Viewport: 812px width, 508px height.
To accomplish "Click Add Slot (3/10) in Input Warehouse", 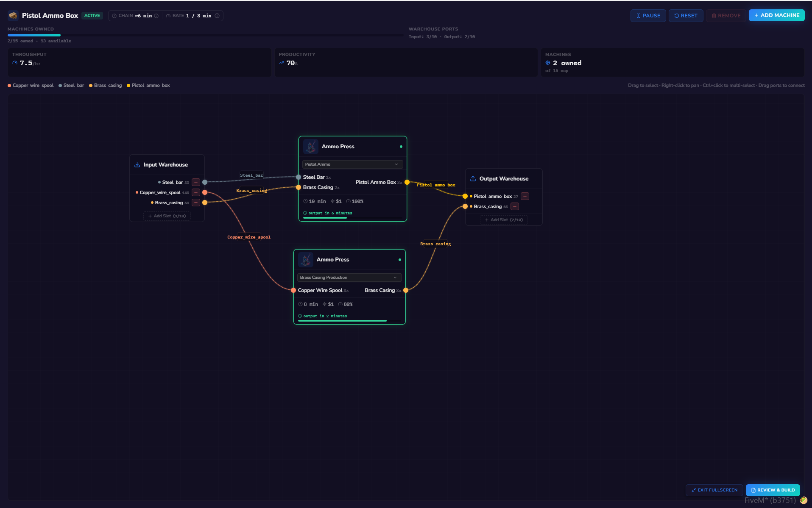I will [167, 216].
